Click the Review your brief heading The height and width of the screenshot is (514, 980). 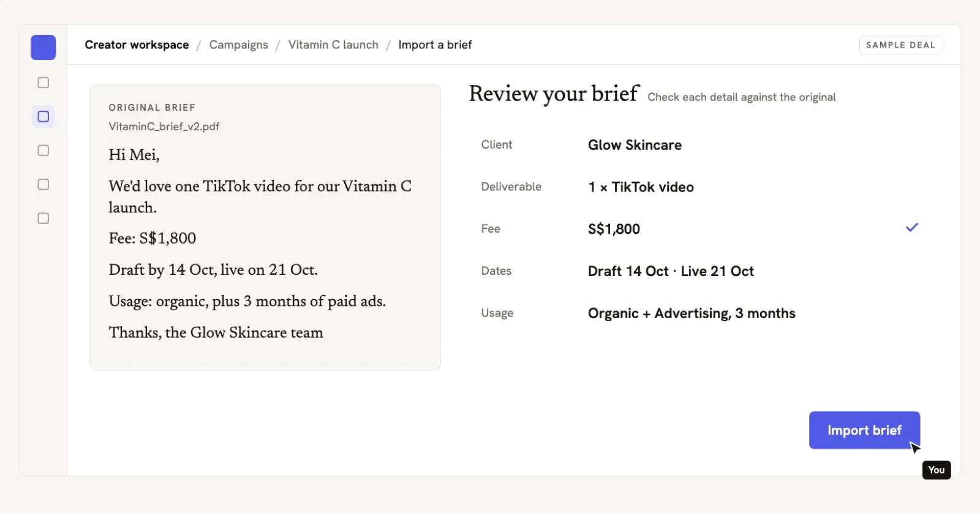point(554,94)
